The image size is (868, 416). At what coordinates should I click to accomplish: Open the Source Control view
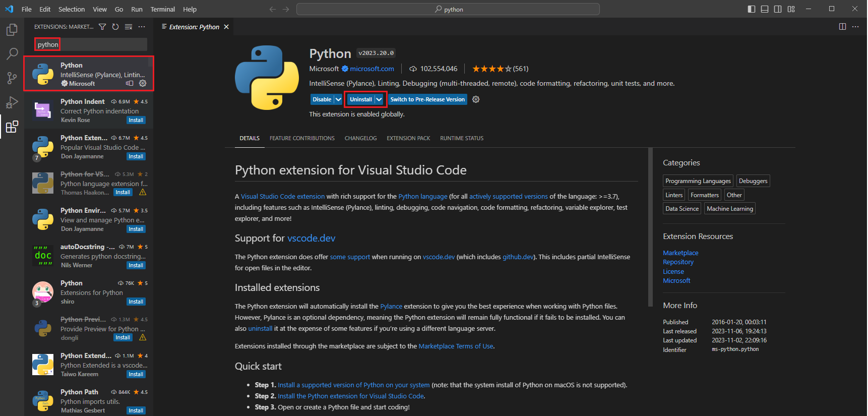pyautogui.click(x=12, y=78)
